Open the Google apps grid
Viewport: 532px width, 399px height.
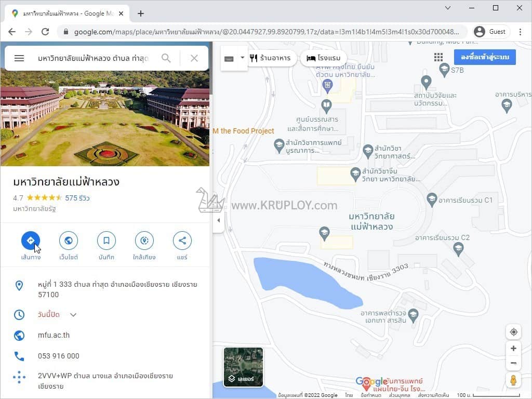click(x=438, y=57)
